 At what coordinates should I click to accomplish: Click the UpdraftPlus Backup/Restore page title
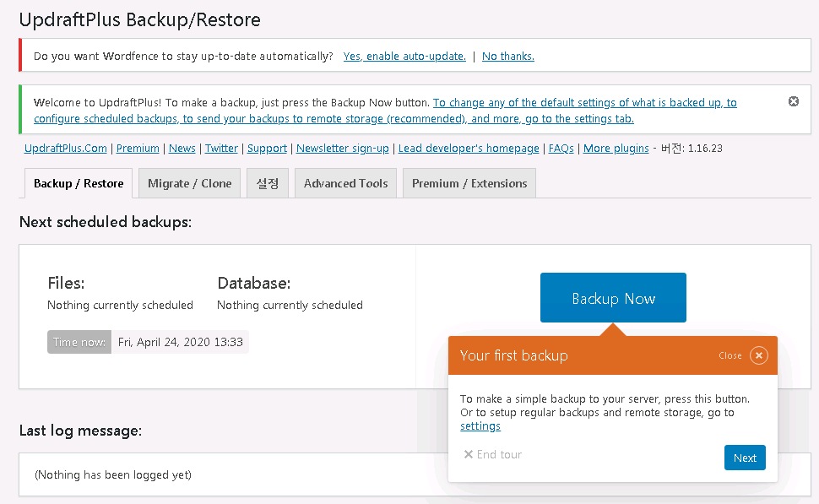[x=139, y=20]
